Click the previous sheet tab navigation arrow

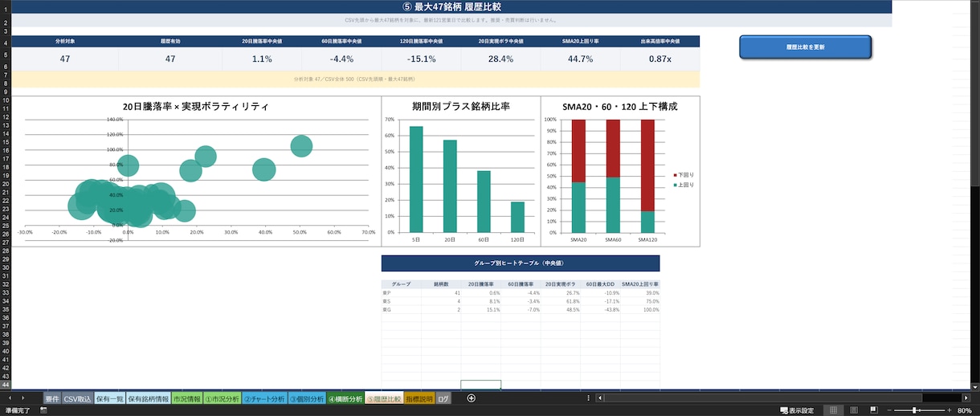pyautogui.click(x=10, y=398)
